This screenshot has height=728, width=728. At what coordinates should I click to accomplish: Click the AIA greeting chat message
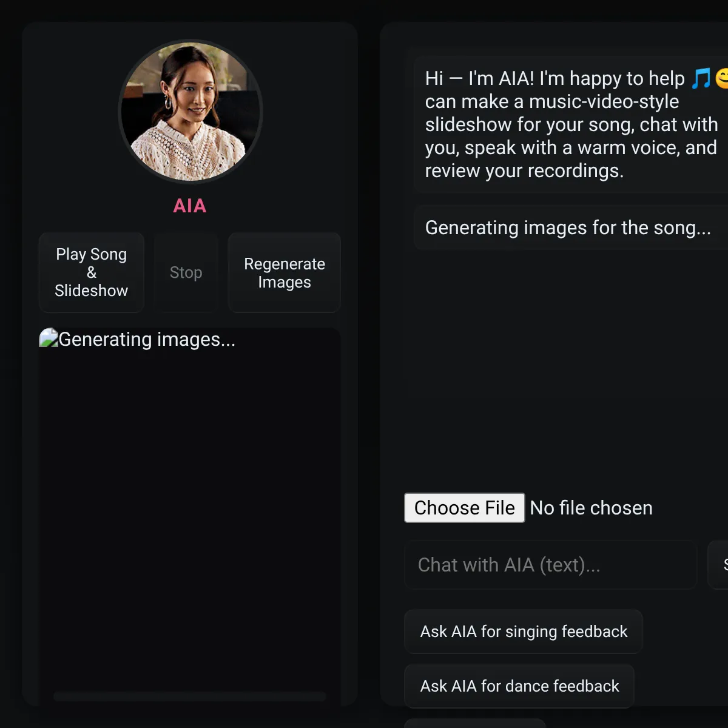pyautogui.click(x=571, y=124)
